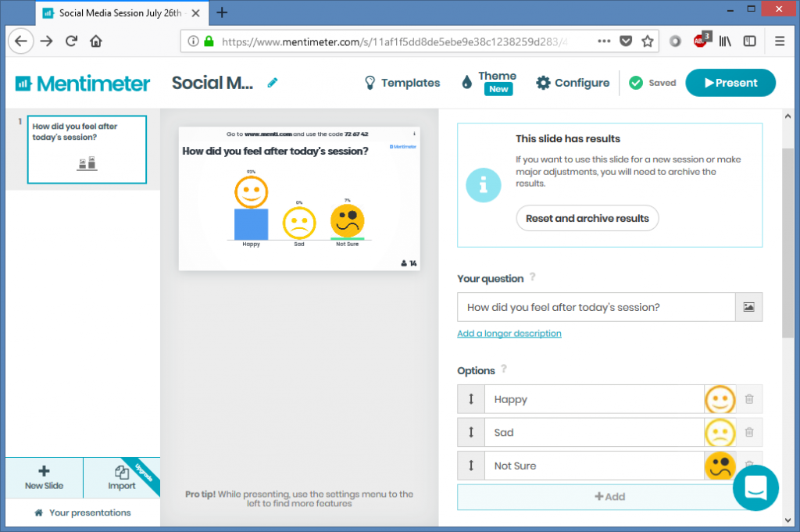Screen dimensions: 800x532
Task: Bookmark this page with the star icon
Action: tap(648, 41)
